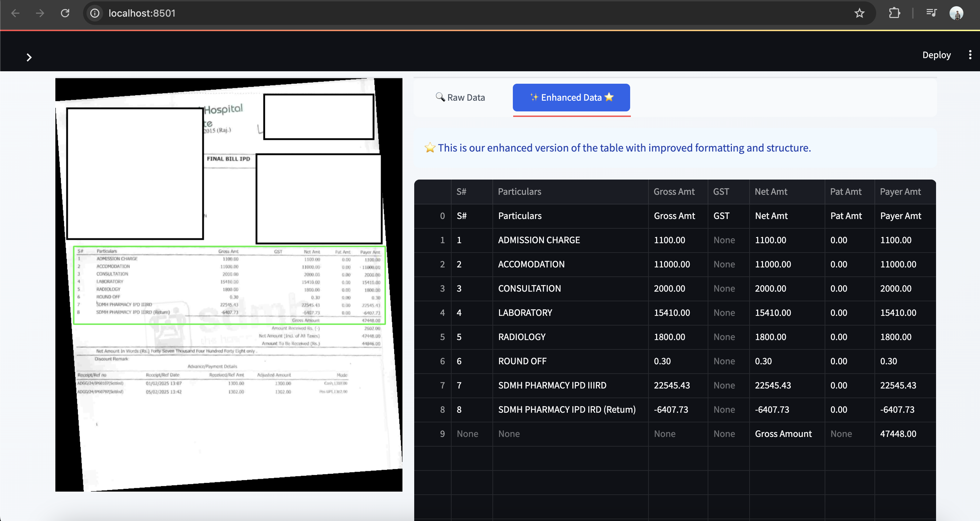This screenshot has width=980, height=521.
Task: Reload the localhost page
Action: pos(65,13)
